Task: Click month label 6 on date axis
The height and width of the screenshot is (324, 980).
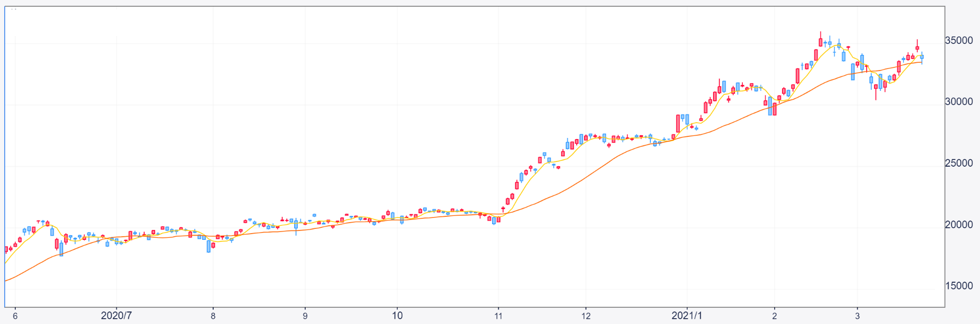Action: [x=15, y=316]
